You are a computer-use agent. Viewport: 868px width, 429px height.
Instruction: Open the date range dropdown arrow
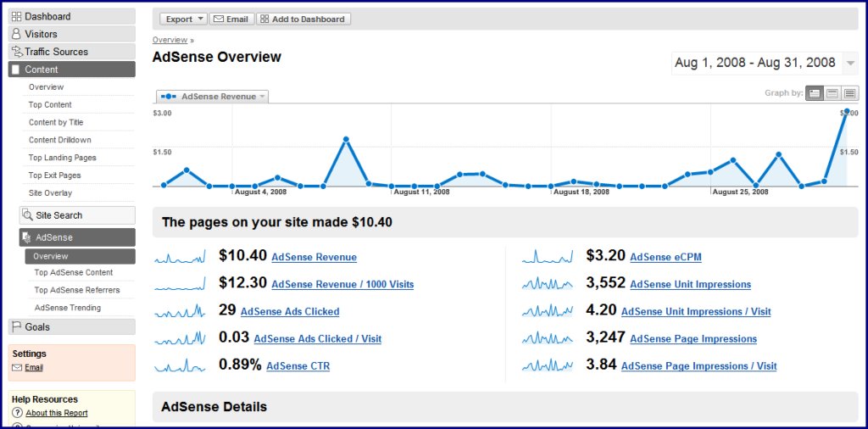click(850, 64)
